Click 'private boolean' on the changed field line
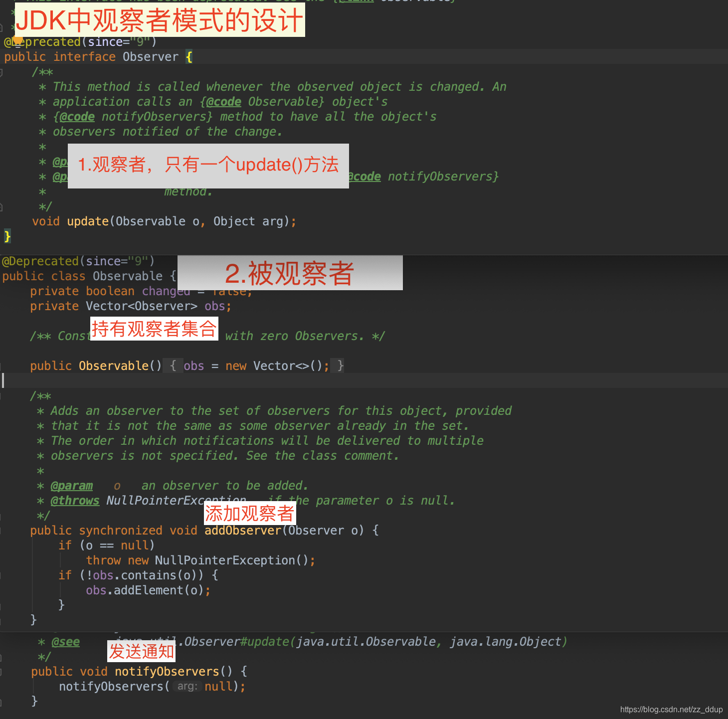 coord(82,291)
